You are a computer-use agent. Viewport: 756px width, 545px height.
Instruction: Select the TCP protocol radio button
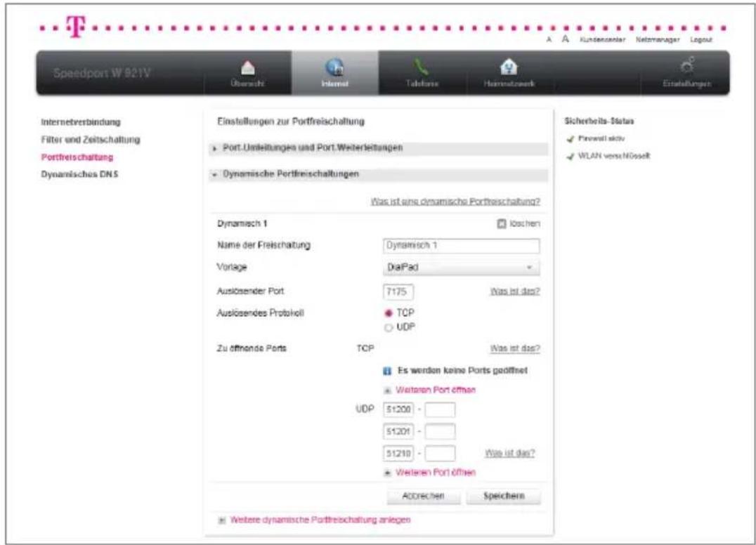(388, 313)
